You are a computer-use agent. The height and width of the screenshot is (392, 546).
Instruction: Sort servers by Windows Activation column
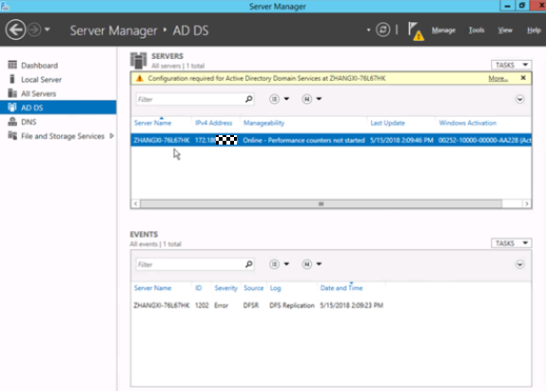(467, 123)
